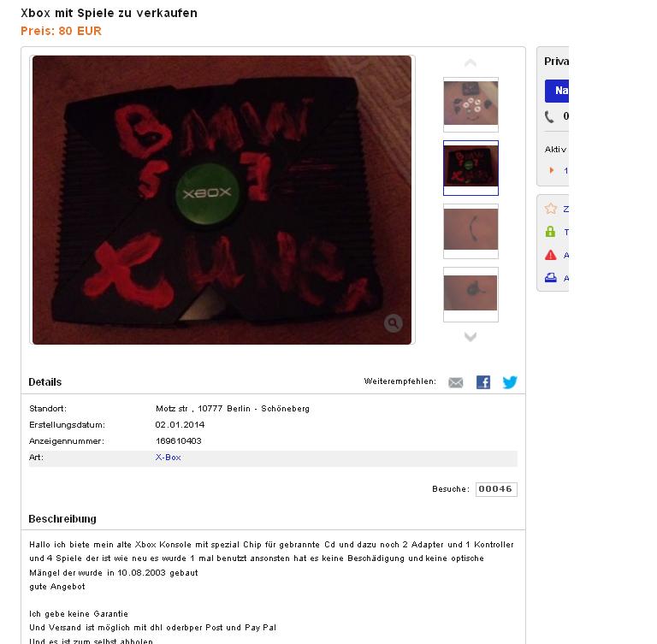Viewport: 657px width, 644px height.
Task: Select the painted Xbox console thumbnail
Action: (471, 168)
